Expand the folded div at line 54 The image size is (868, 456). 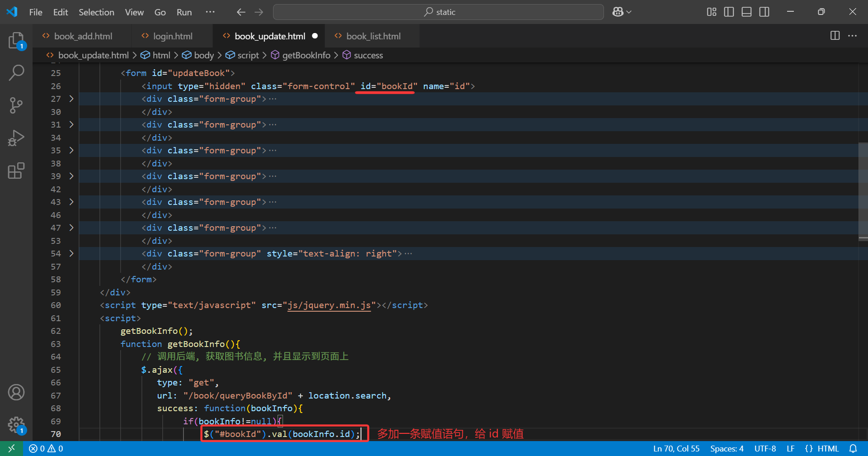click(x=71, y=253)
